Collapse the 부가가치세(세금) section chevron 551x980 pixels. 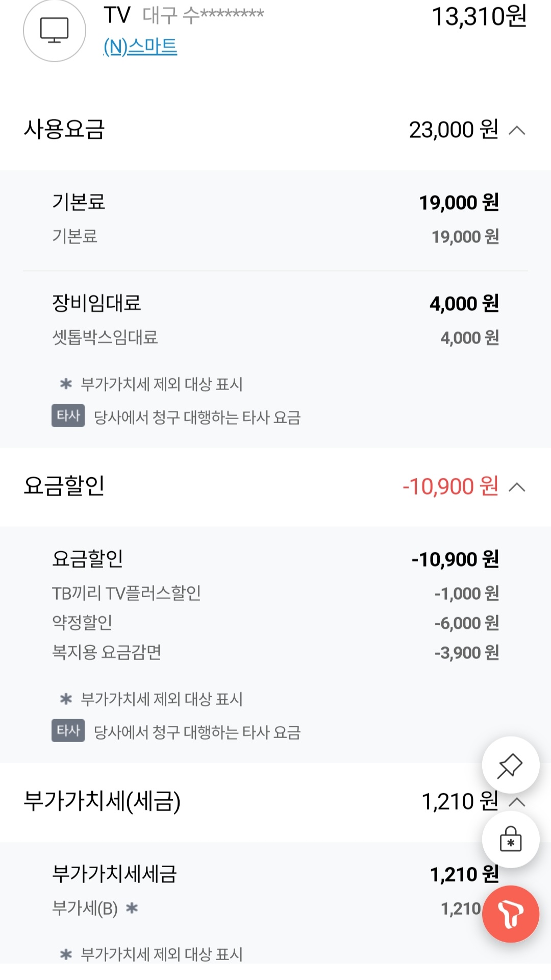point(517,802)
